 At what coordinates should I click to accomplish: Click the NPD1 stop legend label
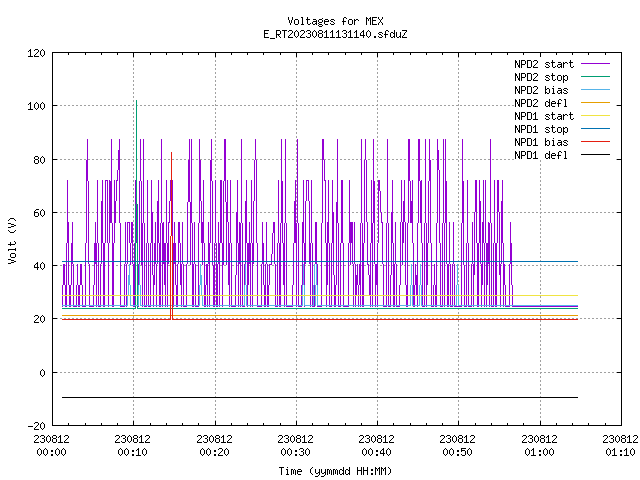tap(541, 129)
